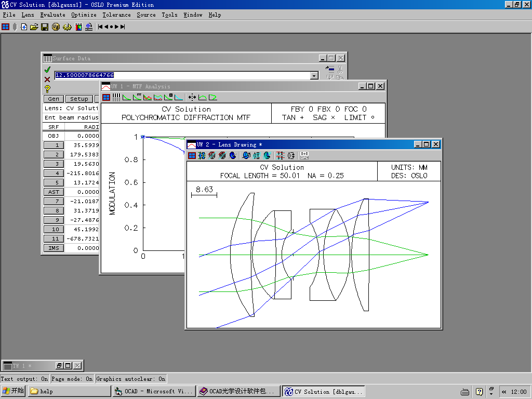This screenshot has height=399, width=532.
Task: Click the OPC icon in Lens Drawing toolbar
Action: 304,155
